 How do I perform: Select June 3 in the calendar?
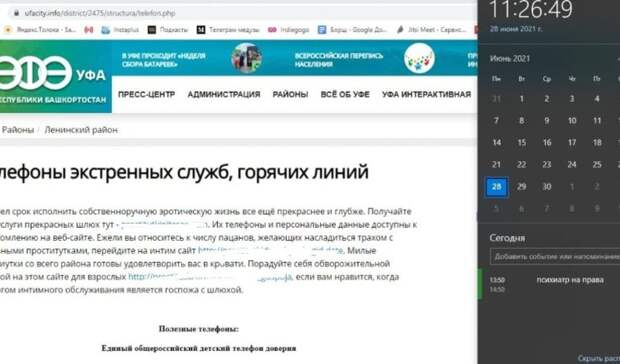coord(572,99)
